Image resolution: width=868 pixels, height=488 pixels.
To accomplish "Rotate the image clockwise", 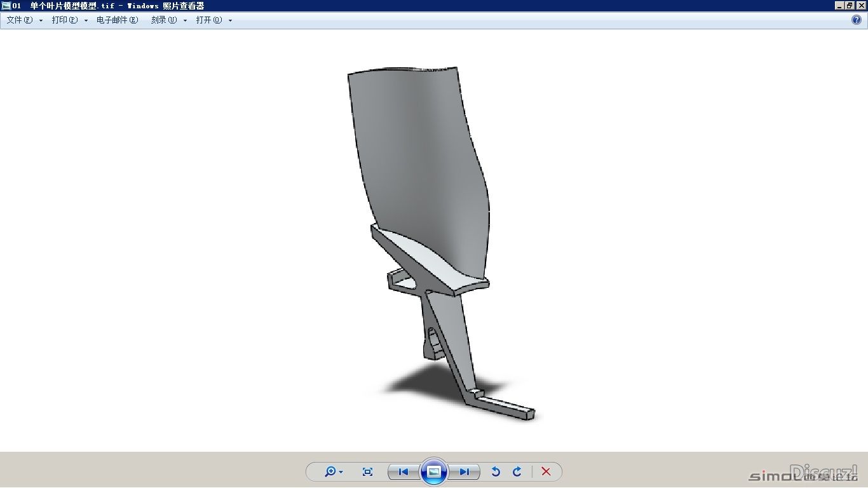I will click(x=517, y=471).
